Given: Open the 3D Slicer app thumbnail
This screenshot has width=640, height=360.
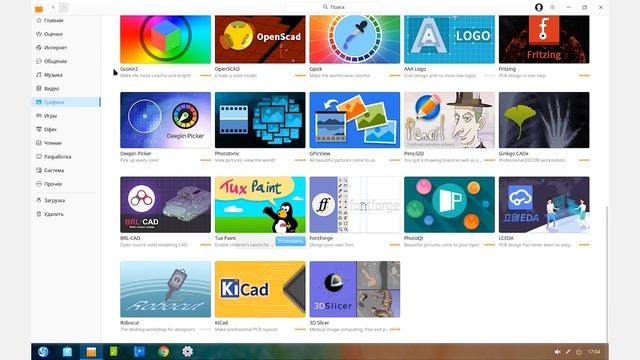Looking at the screenshot, I should 355,289.
